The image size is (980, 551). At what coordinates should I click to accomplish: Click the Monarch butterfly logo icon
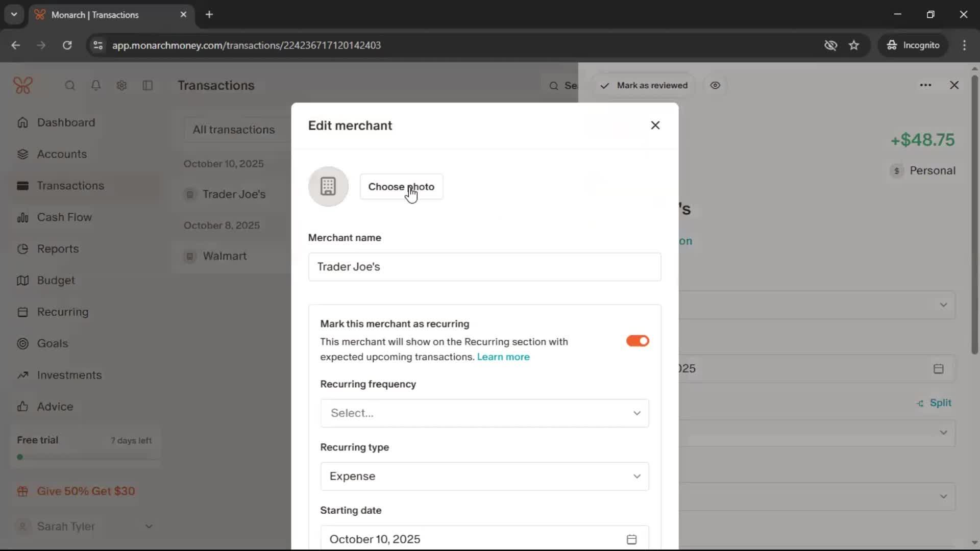coord(23,85)
